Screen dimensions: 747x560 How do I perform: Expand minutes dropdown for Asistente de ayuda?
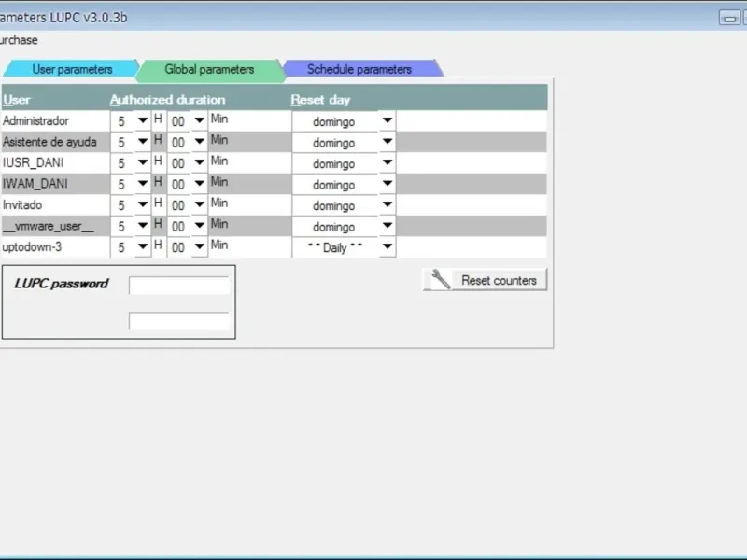click(199, 142)
